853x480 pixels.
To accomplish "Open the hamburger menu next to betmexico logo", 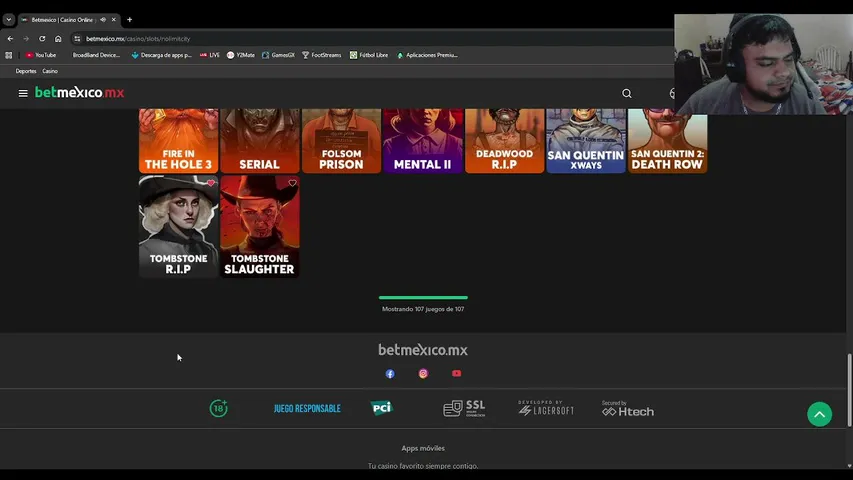I will 23,93.
